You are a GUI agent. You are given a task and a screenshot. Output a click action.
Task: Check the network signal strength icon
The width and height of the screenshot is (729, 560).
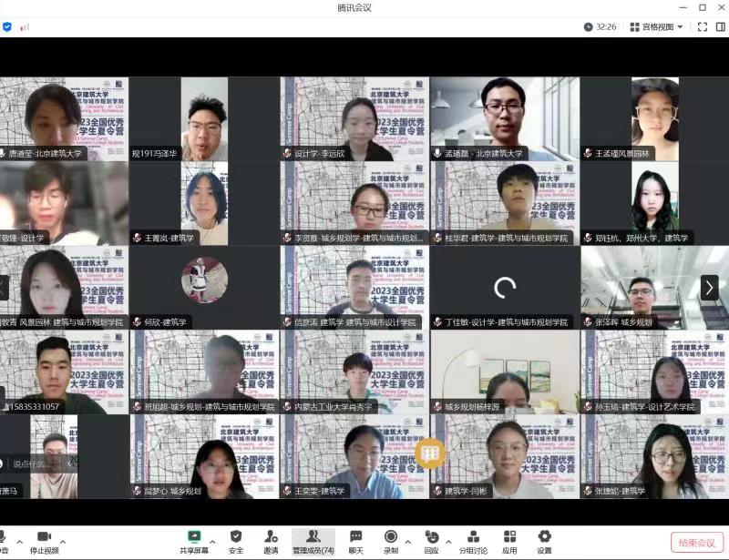(x=25, y=27)
